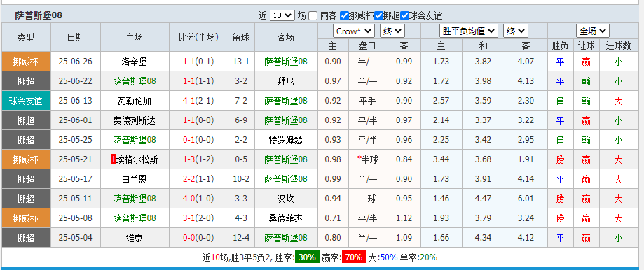
Task: Uncheck the 挪超 filter checkbox
Action: coord(378,16)
